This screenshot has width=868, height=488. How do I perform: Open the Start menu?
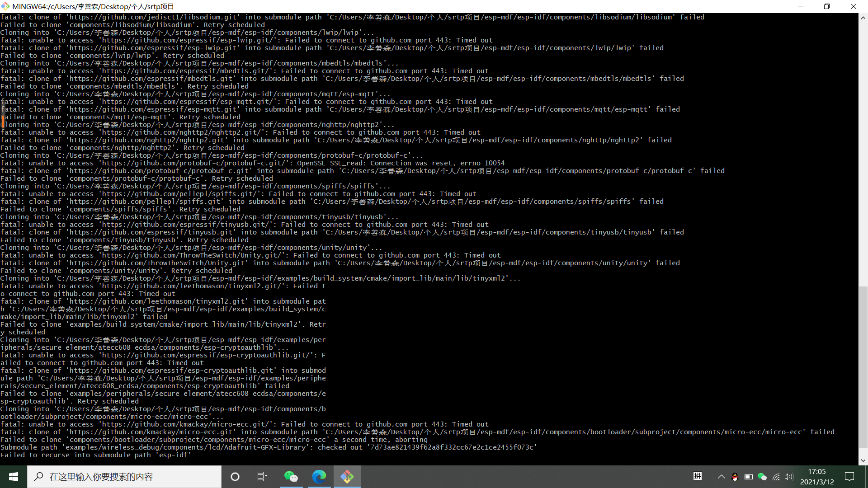tap(13, 477)
